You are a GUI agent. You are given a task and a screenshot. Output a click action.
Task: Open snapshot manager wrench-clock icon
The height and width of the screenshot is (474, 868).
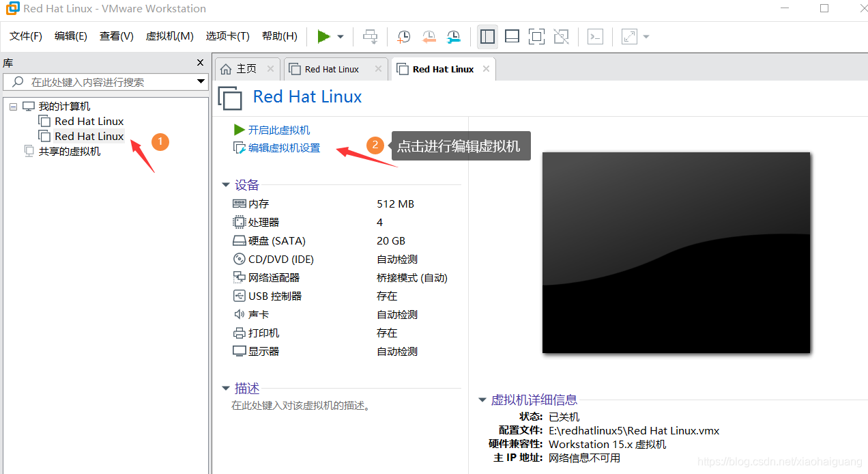[453, 36]
